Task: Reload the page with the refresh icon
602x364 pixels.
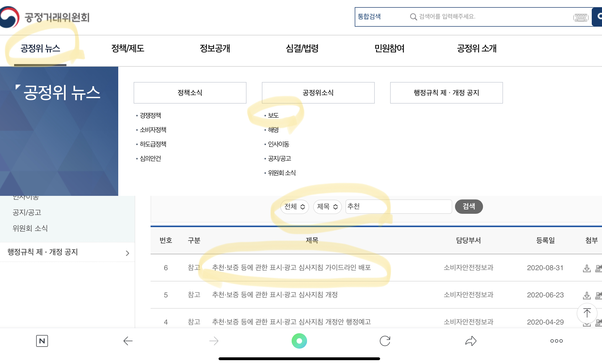Action: pyautogui.click(x=385, y=341)
